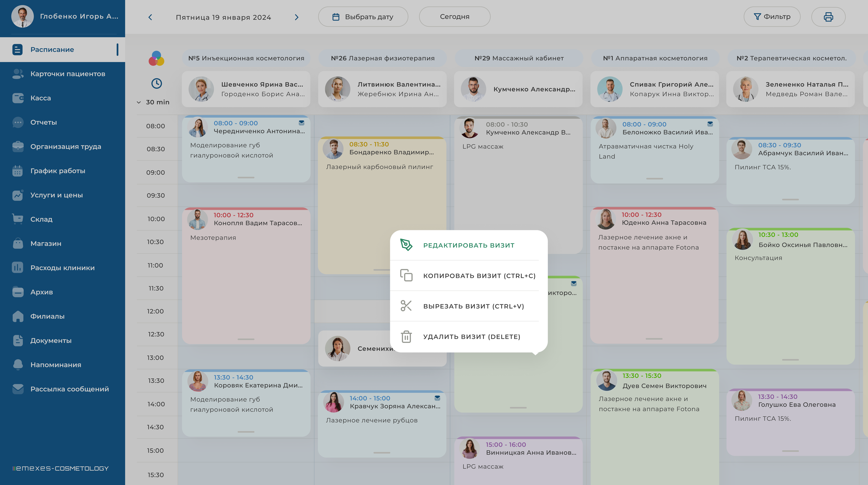Viewport: 868px width, 485px height.
Task: Open doctor card Шевченко Ярина
Action: tap(246, 89)
